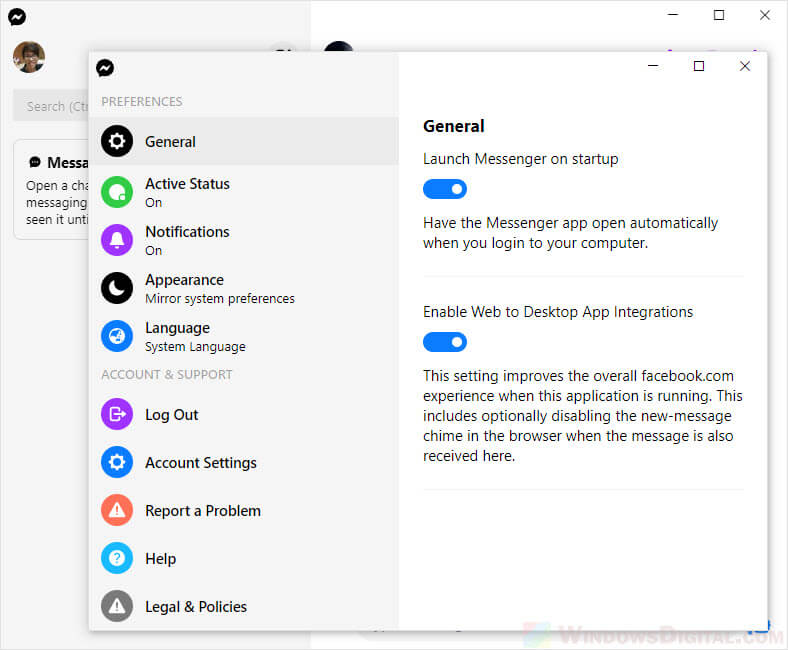Click the purple Log Out icon

[117, 414]
